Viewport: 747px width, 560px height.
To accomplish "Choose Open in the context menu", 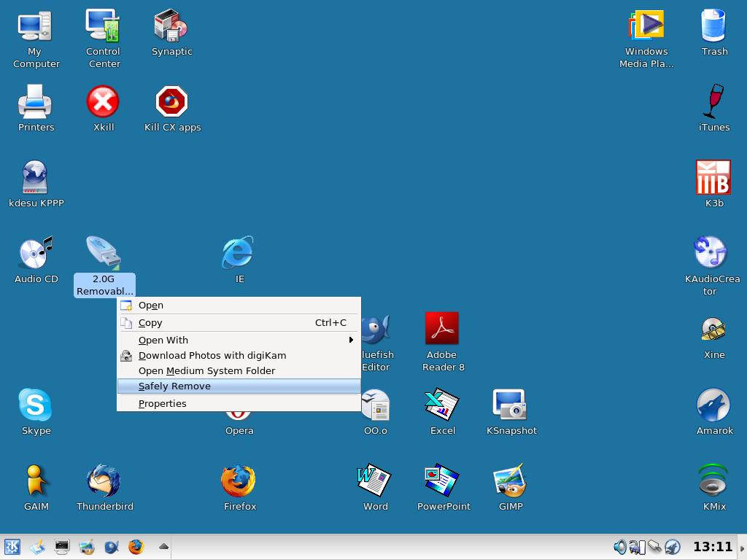I will (239, 306).
